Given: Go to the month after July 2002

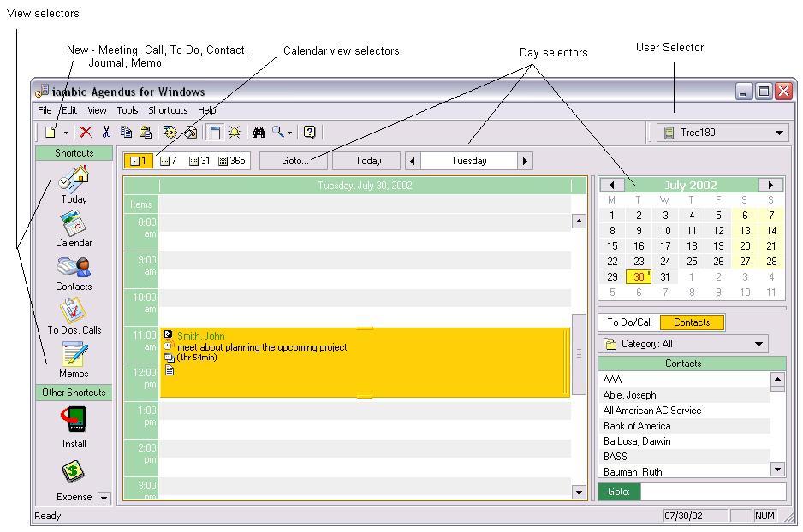Looking at the screenshot, I should tap(770, 185).
